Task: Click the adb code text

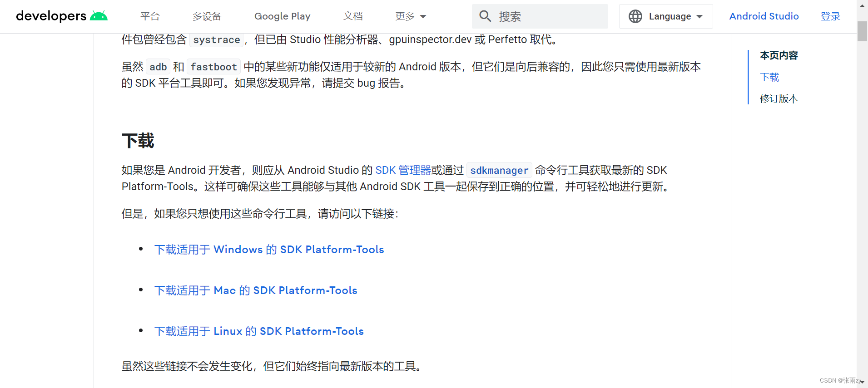Action: pos(158,67)
